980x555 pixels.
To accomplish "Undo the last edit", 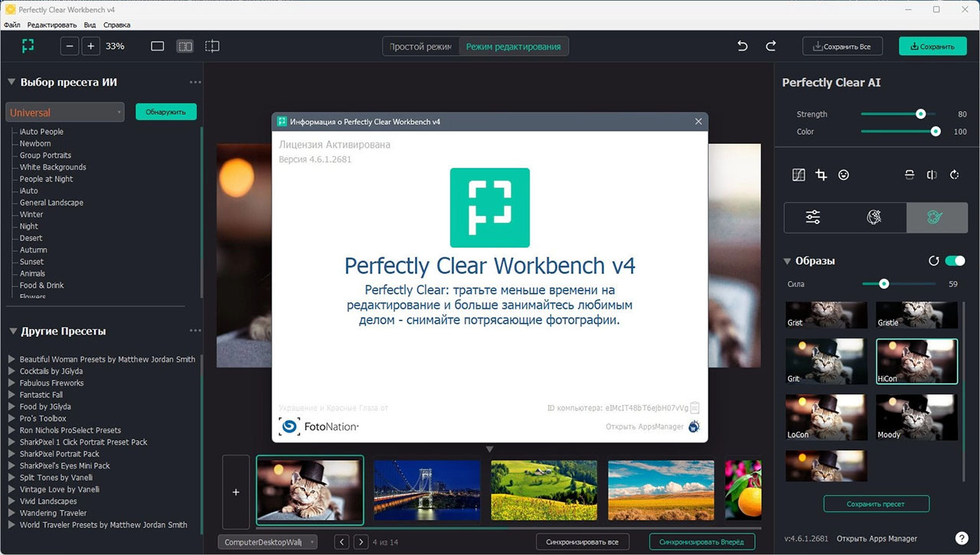I will [x=742, y=46].
